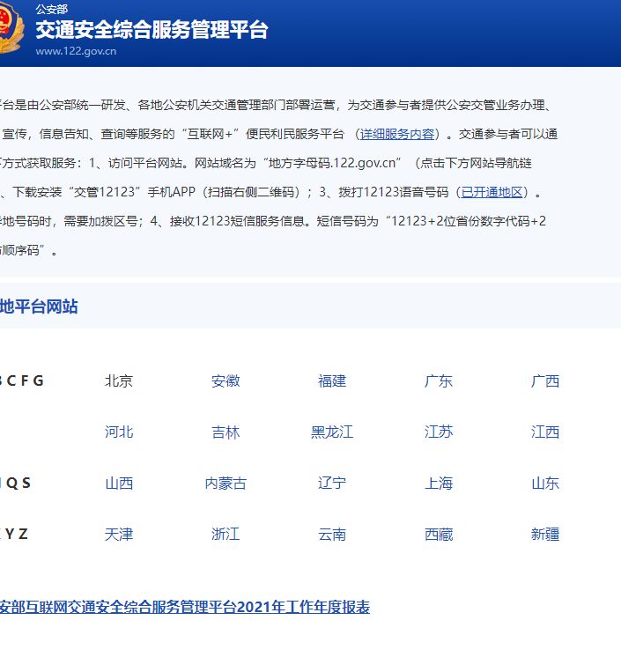Screen dimensions: 621x672
Task: Choose 上海 from the list
Action: tap(439, 483)
